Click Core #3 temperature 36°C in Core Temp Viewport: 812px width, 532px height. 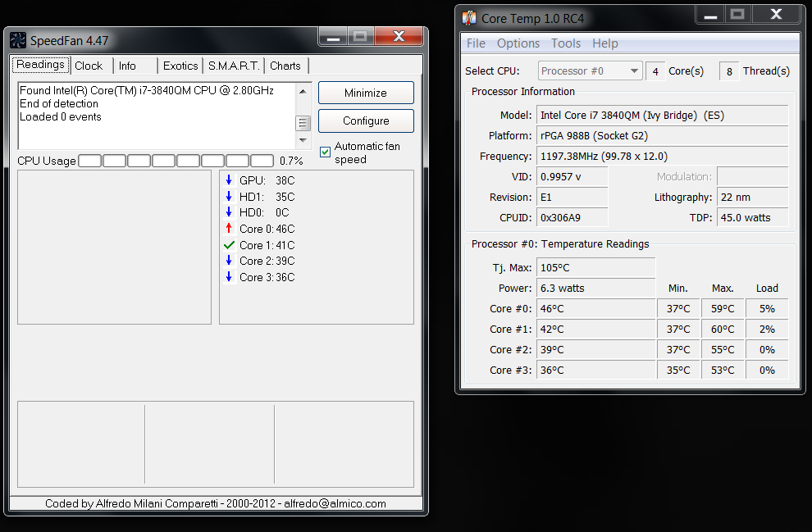(596, 370)
